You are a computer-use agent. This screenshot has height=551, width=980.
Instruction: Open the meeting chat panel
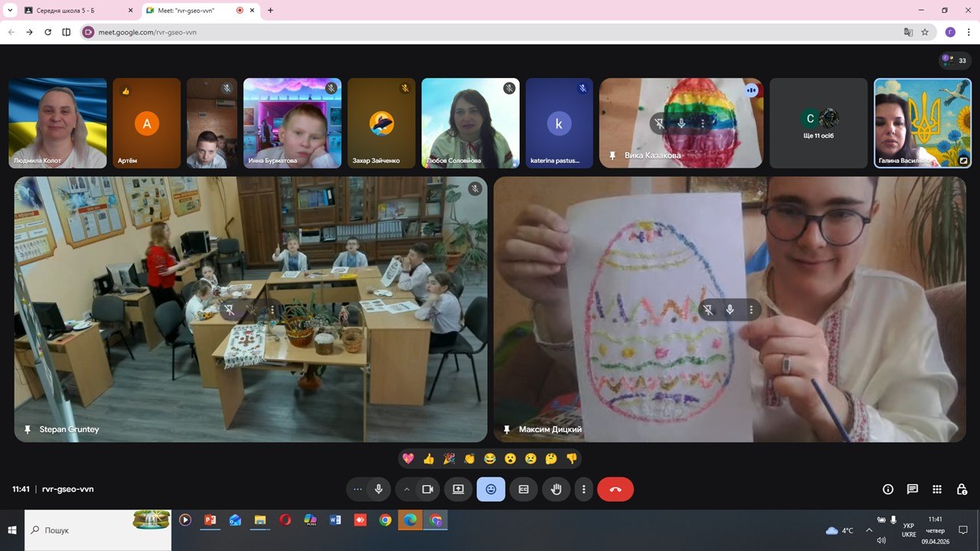point(913,489)
